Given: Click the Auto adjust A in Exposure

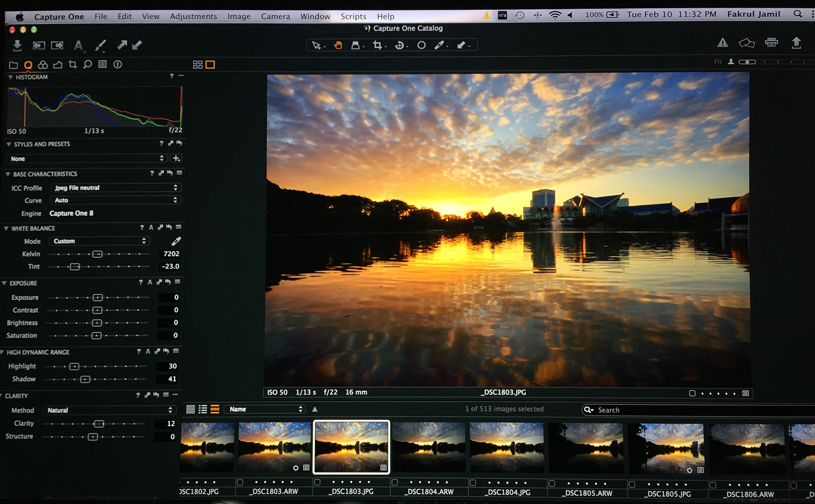Looking at the screenshot, I should coord(150,282).
